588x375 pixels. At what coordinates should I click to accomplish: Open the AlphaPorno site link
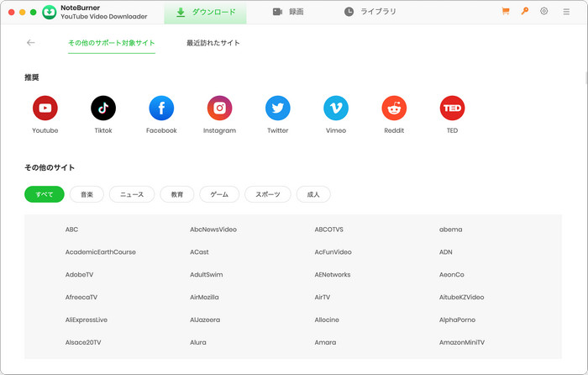pos(457,320)
